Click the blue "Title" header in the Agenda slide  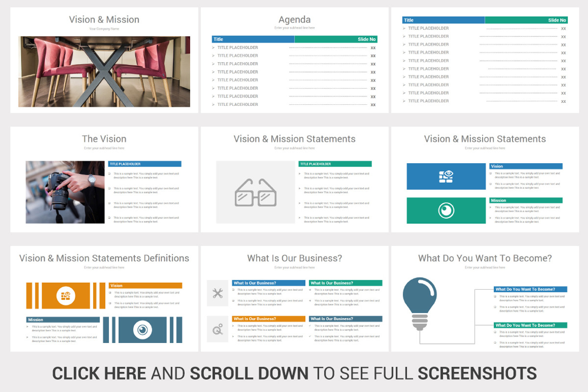coord(253,39)
